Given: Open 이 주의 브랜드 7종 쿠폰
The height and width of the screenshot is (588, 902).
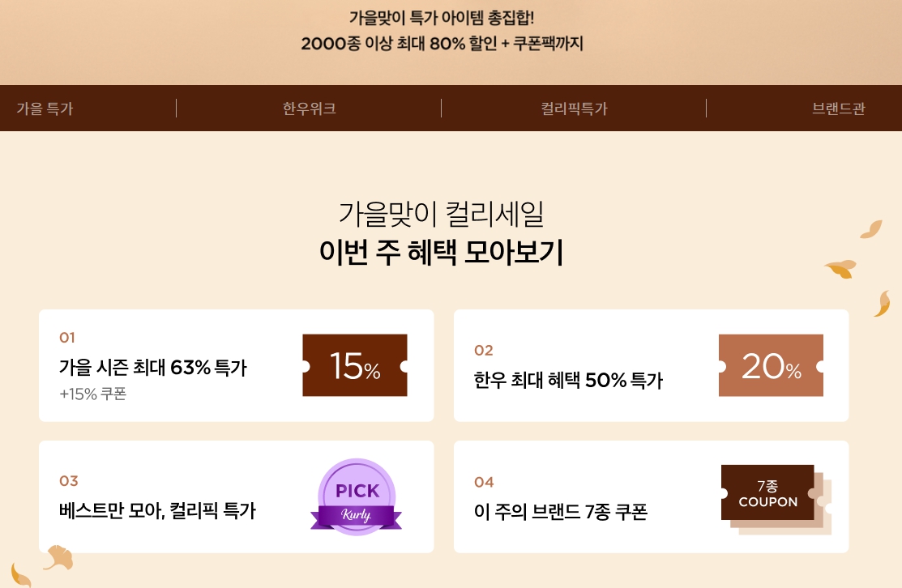Looking at the screenshot, I should (560, 511).
